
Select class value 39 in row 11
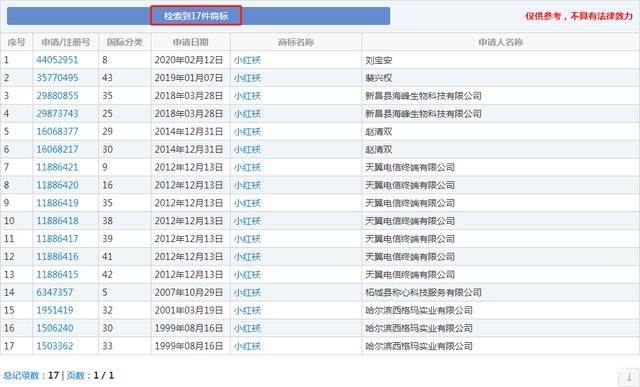[x=107, y=239]
